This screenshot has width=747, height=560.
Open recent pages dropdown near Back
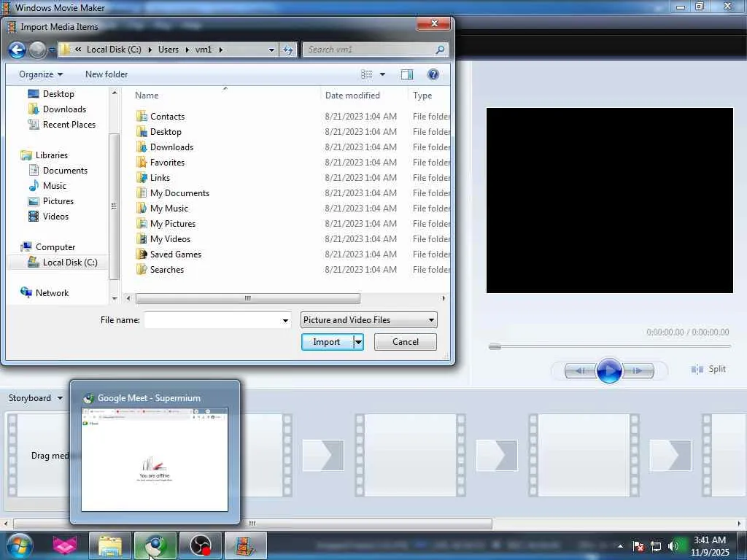click(52, 50)
